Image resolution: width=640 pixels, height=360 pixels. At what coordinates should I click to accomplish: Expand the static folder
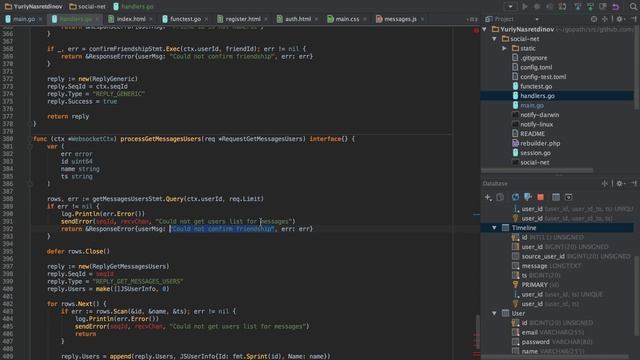click(x=504, y=48)
